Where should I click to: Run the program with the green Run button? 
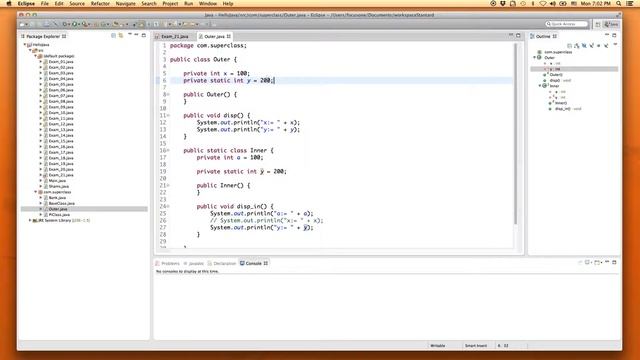(75, 24)
